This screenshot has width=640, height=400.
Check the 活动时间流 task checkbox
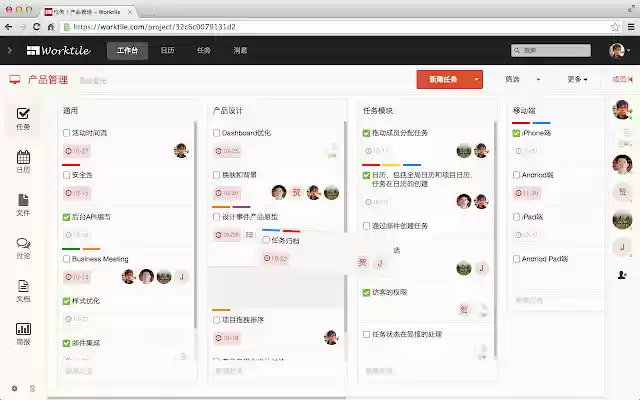67,133
